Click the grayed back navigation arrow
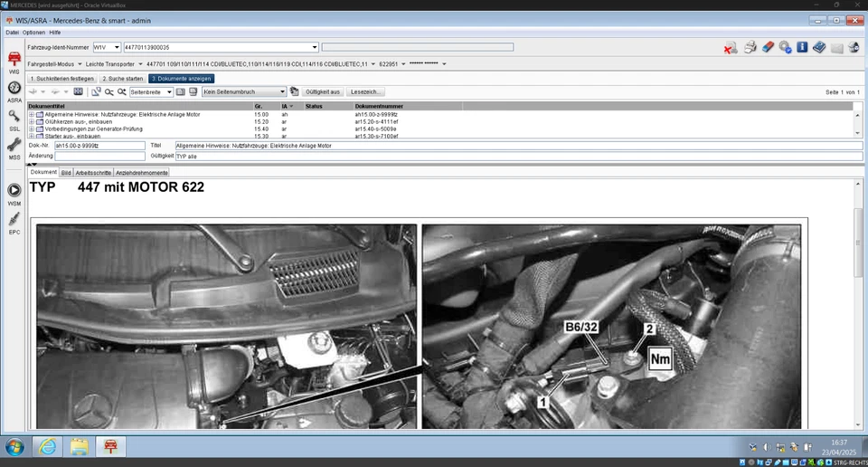868x467 pixels. pyautogui.click(x=33, y=92)
